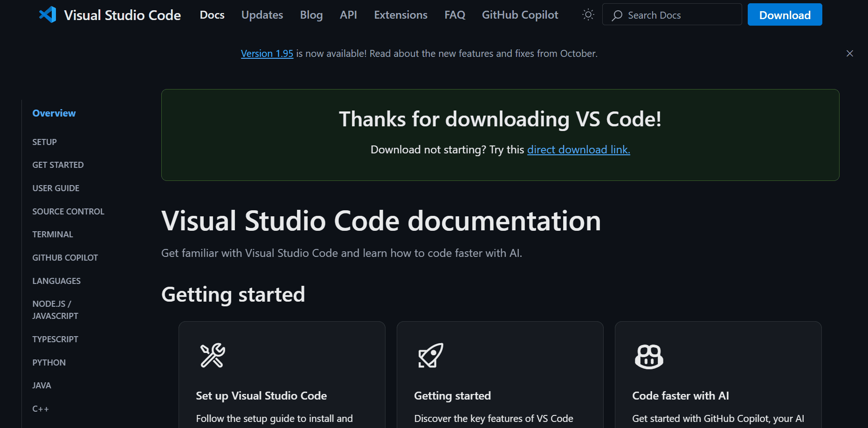Expand the TERMINAL sidebar section
868x428 pixels.
[x=53, y=235]
